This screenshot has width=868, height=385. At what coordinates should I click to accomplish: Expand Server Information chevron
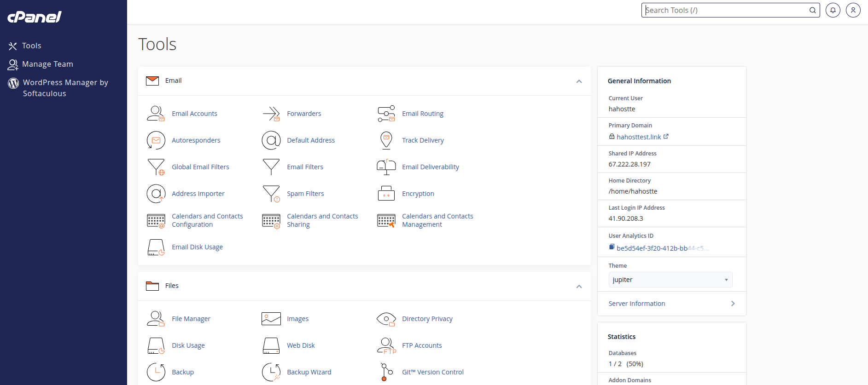(733, 304)
